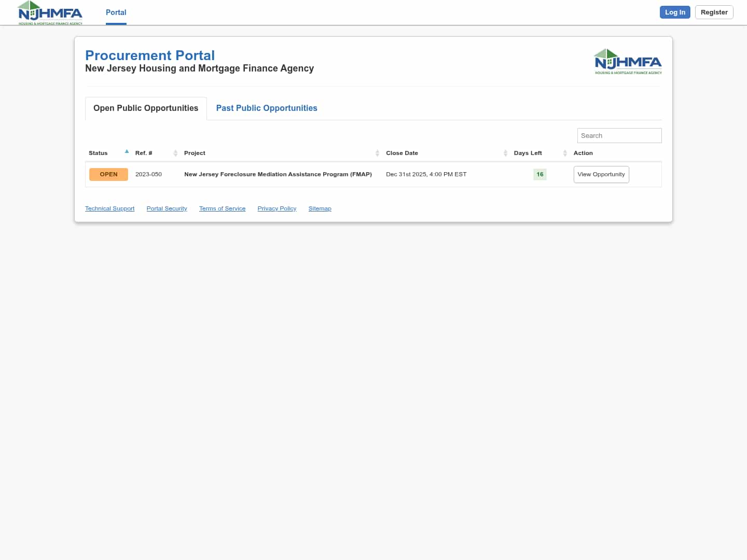Click the NJHMFA logo in the navbar
Screen dimensions: 747x560
click(49, 12)
